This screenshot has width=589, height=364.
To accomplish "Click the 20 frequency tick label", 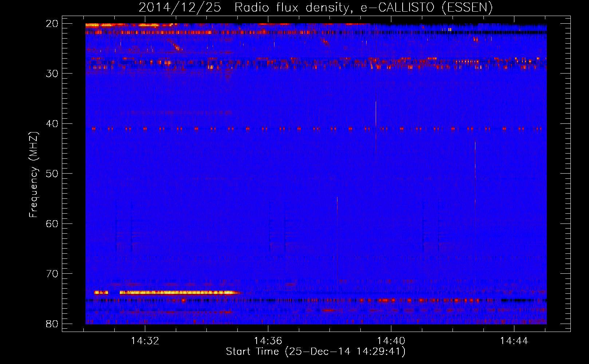I will click(x=52, y=24).
